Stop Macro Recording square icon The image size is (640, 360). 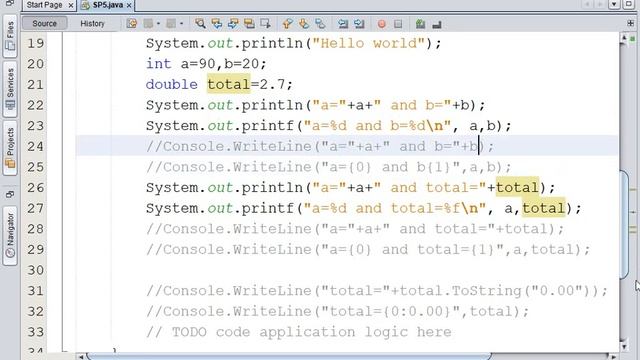[398, 24]
